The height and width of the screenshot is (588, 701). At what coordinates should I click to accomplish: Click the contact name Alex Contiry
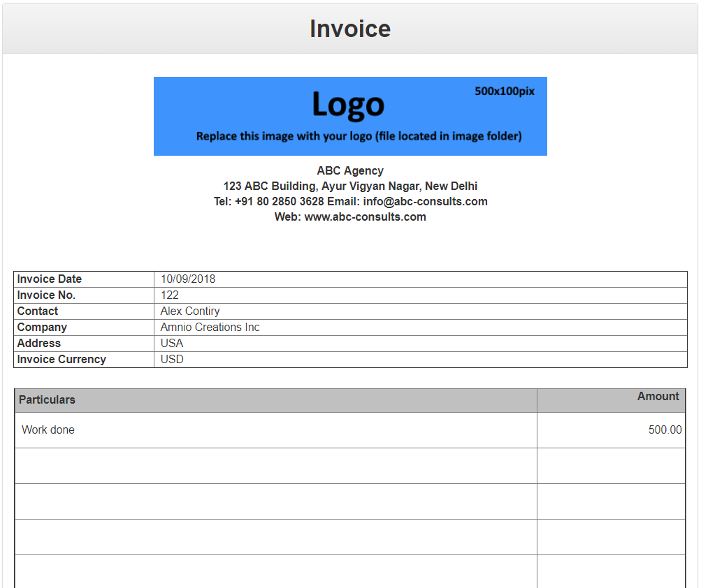tap(189, 311)
